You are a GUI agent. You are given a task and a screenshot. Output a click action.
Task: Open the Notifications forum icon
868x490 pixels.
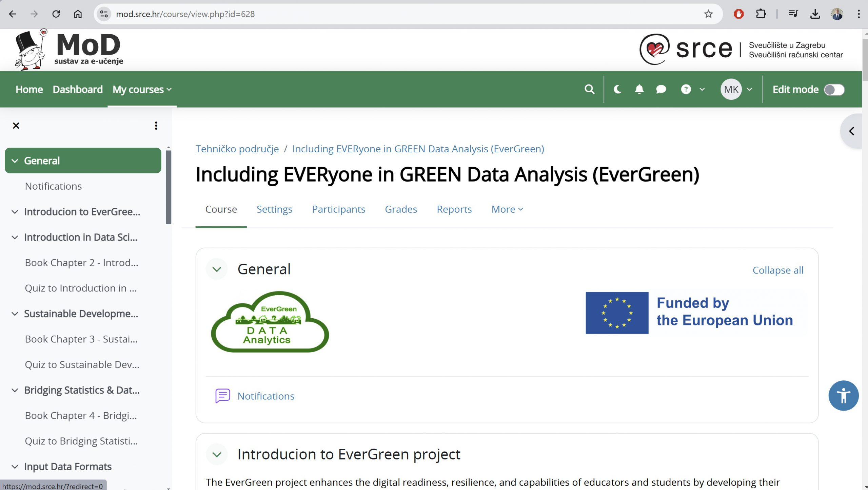pos(223,396)
